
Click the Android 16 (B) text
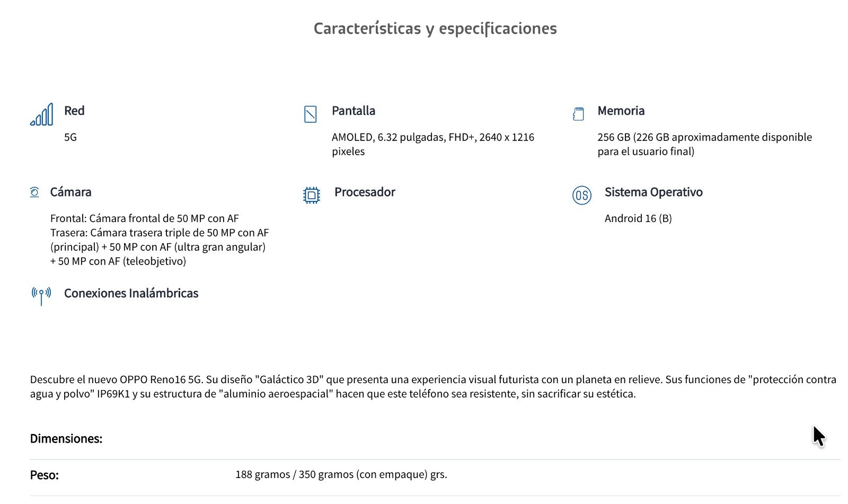[638, 218]
